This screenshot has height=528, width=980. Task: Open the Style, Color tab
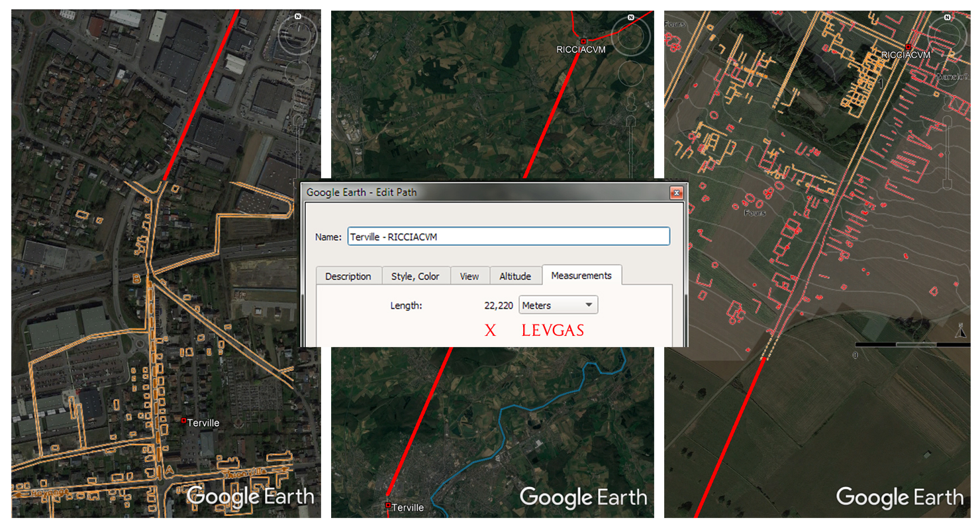(x=415, y=276)
